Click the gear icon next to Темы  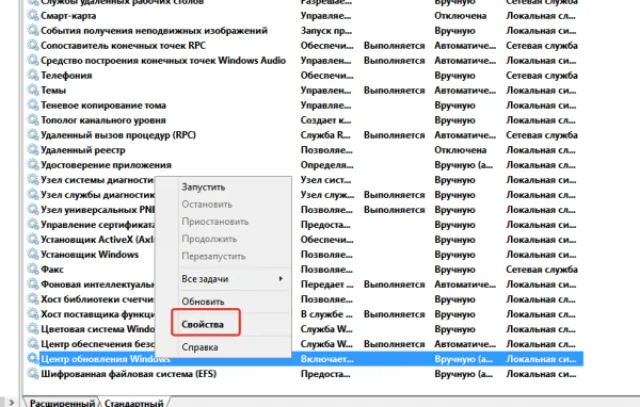click(x=33, y=90)
